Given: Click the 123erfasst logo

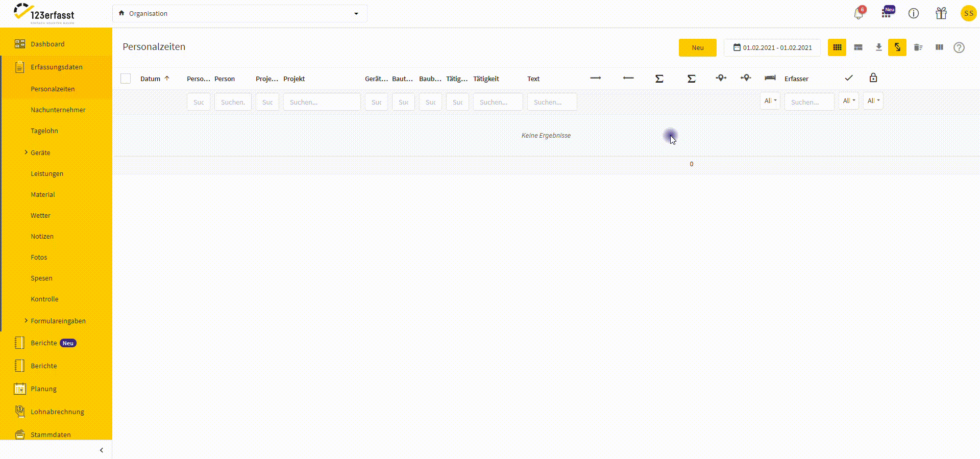Looking at the screenshot, I should click(x=44, y=14).
